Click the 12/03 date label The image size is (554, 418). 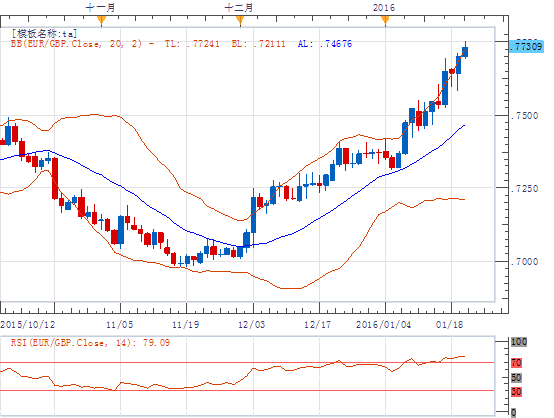(252, 324)
